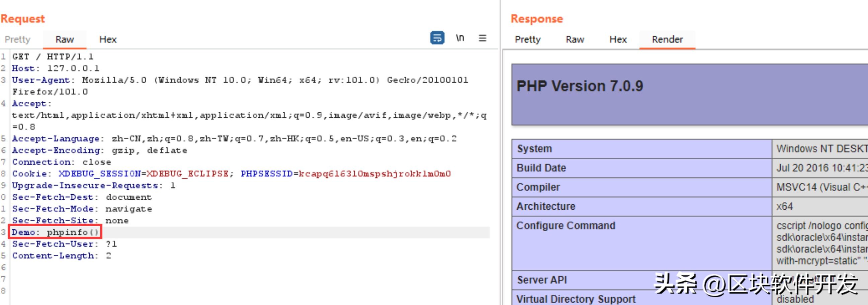868x305 pixels.
Task: Click the text/html Accept value line
Action: click(x=249, y=115)
